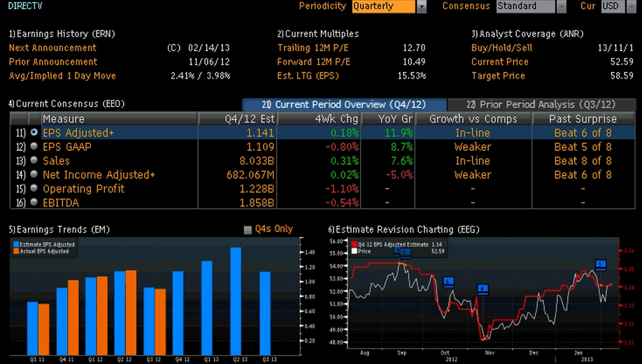Select the Operating Profit radio button

pos(34,188)
